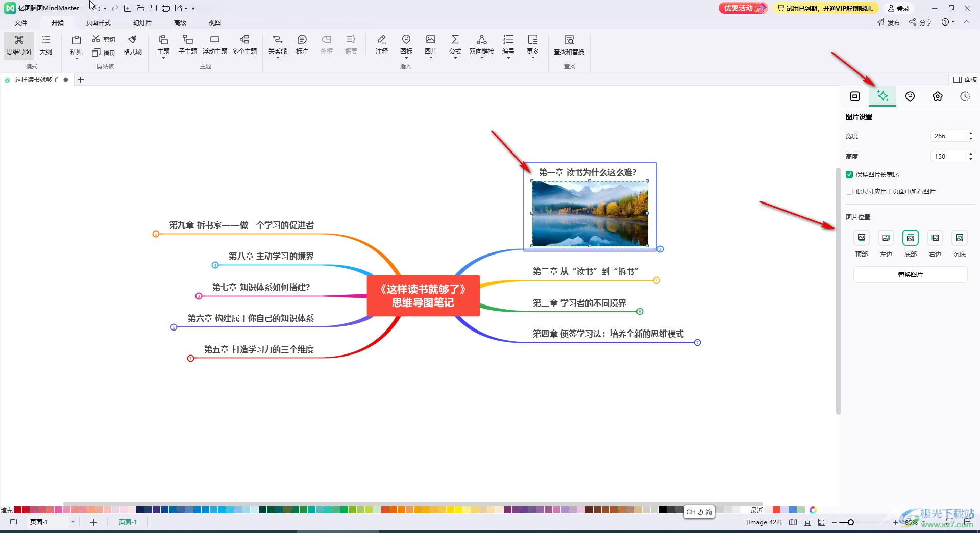Open the help dropdown

click(x=948, y=22)
